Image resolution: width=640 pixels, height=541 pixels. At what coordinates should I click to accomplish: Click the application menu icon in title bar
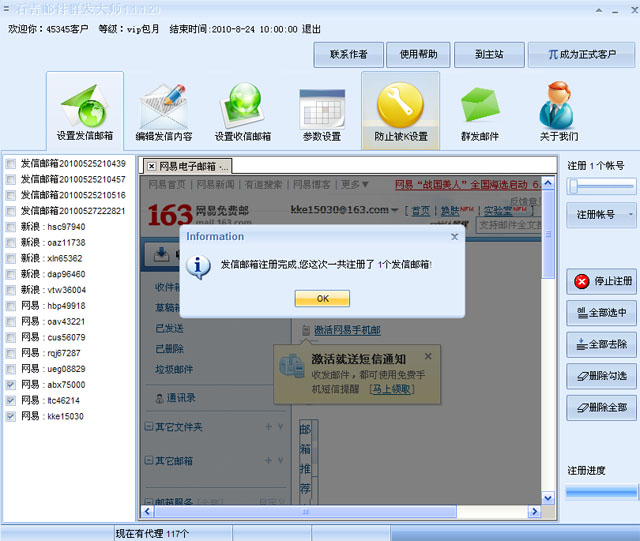coord(6,9)
